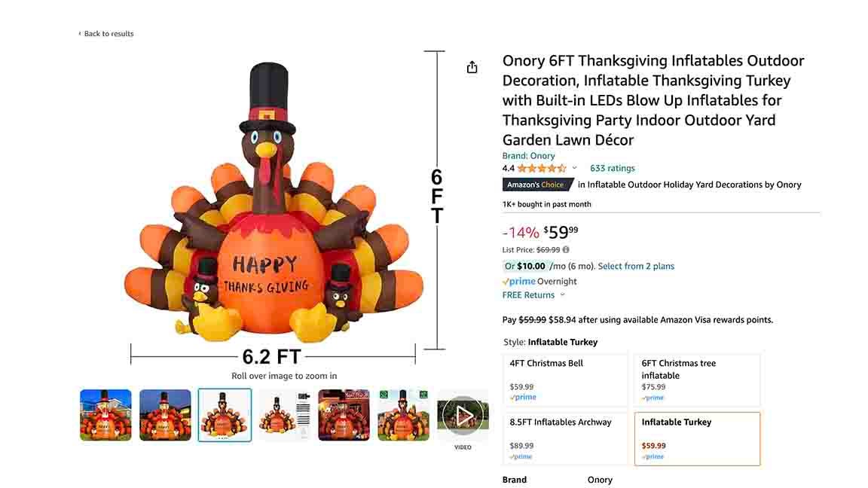
Task: View fifth thumbnail of turkey outside house
Action: pyautogui.click(x=344, y=415)
